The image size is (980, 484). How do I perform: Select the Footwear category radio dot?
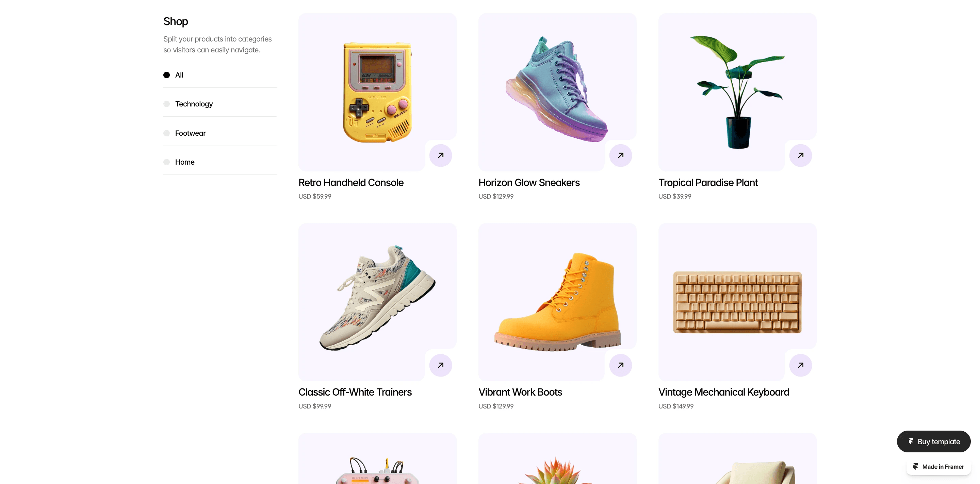click(167, 133)
